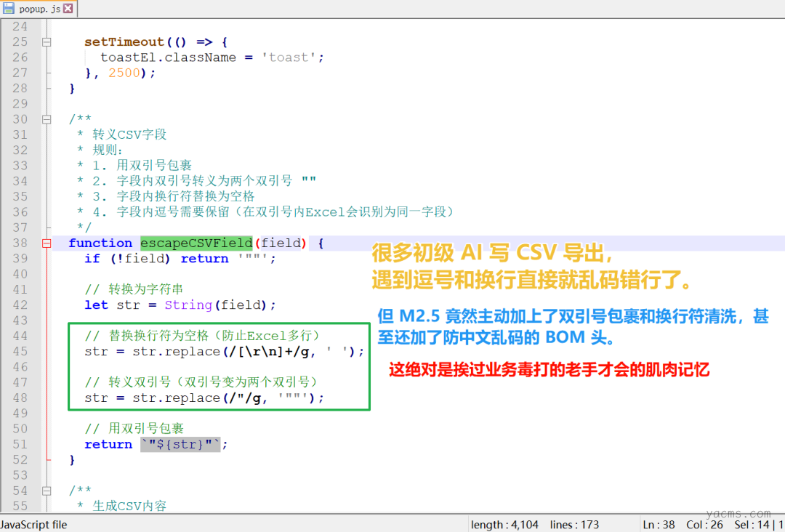The width and height of the screenshot is (785, 532).
Task: Place cursor on the 2500 timeout value
Action: coord(124,73)
